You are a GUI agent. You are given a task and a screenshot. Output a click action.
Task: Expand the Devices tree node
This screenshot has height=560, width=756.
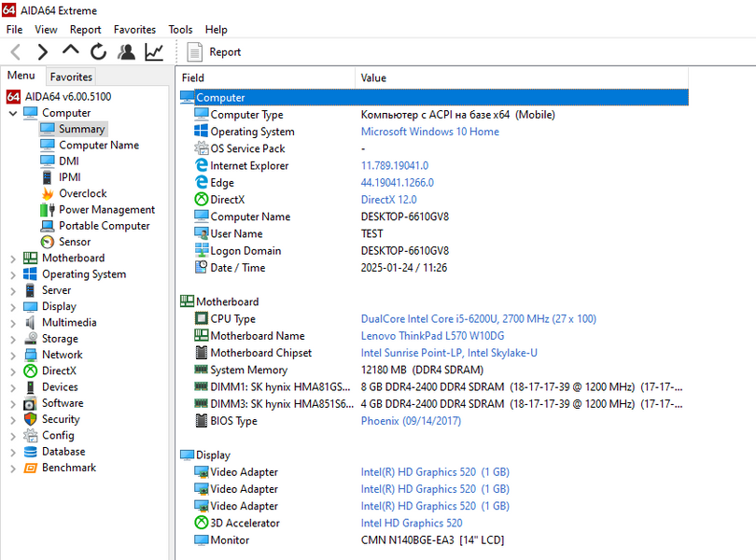13,388
